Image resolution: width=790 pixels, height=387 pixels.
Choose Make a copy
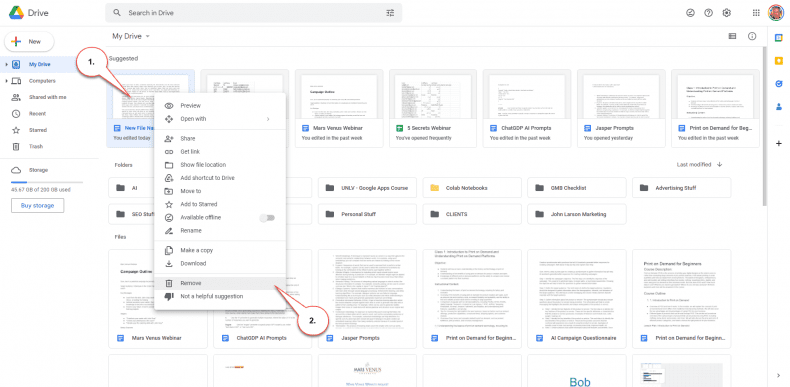click(x=220, y=250)
